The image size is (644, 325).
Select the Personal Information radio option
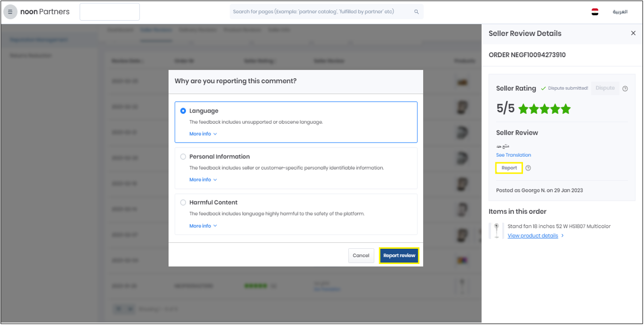(x=183, y=157)
